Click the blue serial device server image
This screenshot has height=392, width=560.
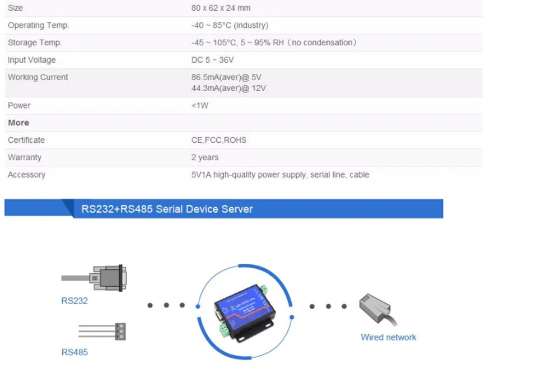pyautogui.click(x=245, y=312)
